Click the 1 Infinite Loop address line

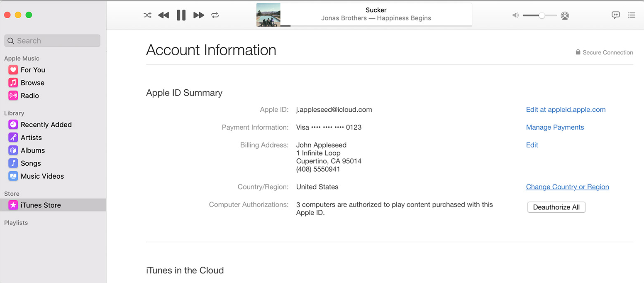pos(318,153)
